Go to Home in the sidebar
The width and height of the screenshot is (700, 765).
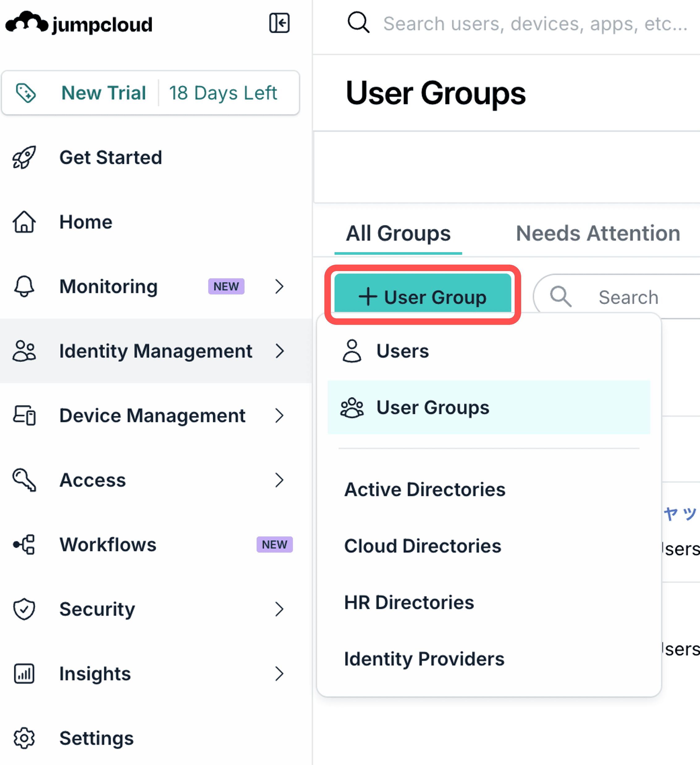pyautogui.click(x=86, y=222)
